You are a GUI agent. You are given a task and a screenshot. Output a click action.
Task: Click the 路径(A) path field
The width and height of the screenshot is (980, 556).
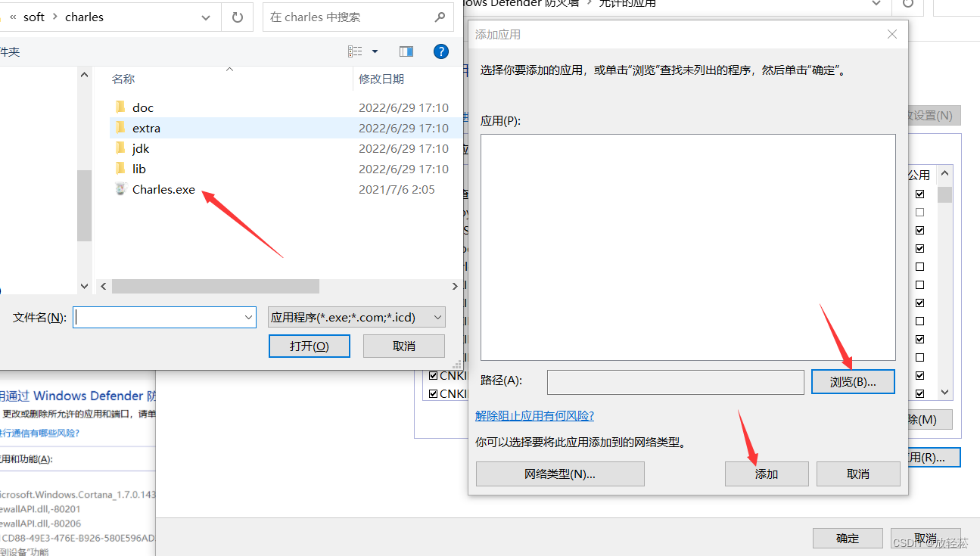click(676, 382)
